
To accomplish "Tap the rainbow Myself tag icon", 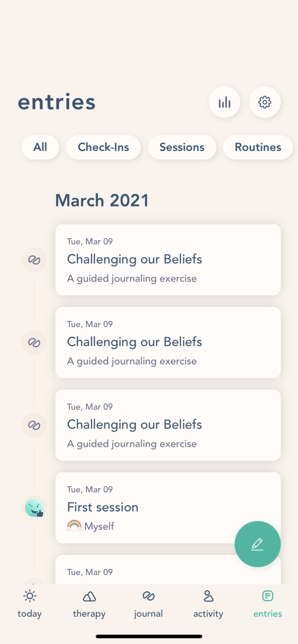I will [x=74, y=526].
